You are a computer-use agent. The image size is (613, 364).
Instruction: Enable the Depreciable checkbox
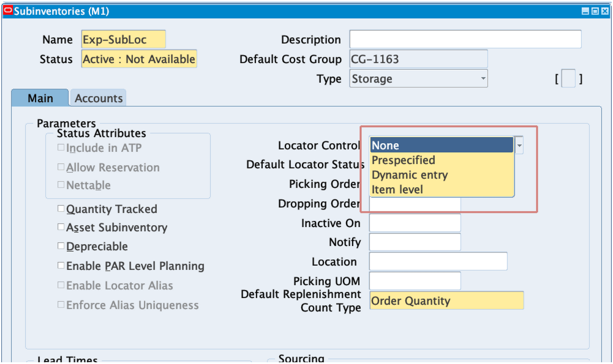61,245
